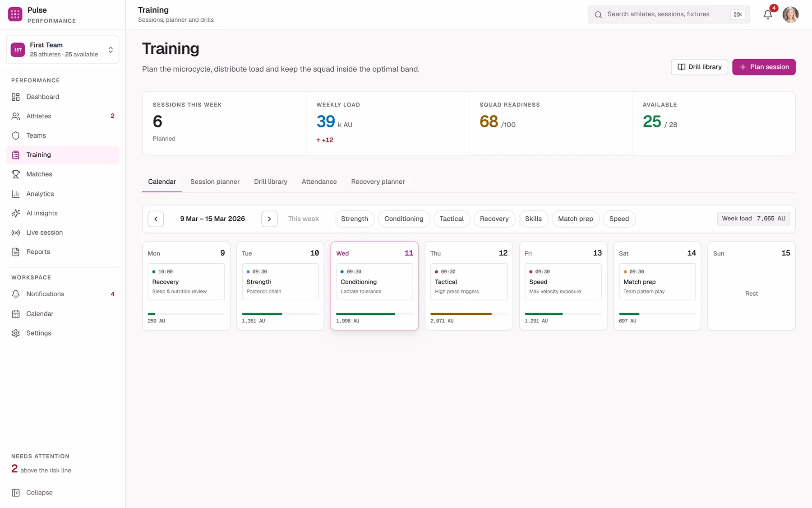Switch to Session planner tab

[x=215, y=182]
